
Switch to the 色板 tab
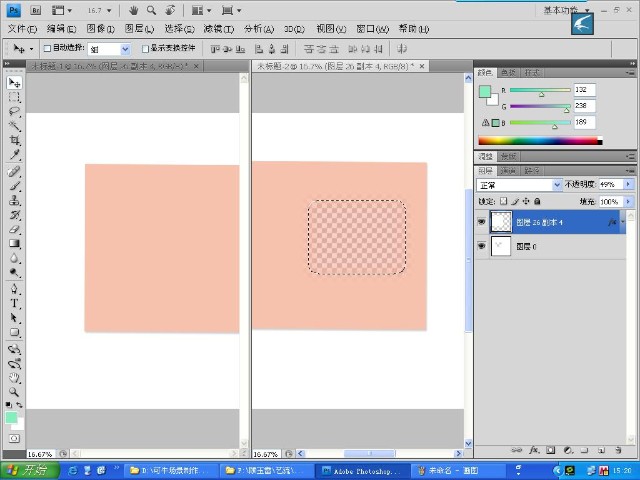click(509, 73)
